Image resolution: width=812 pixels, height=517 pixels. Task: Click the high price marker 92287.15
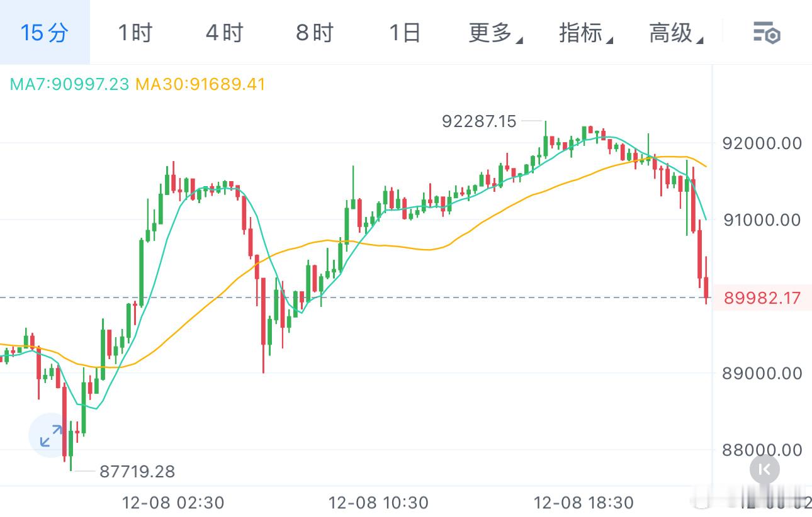(480, 121)
